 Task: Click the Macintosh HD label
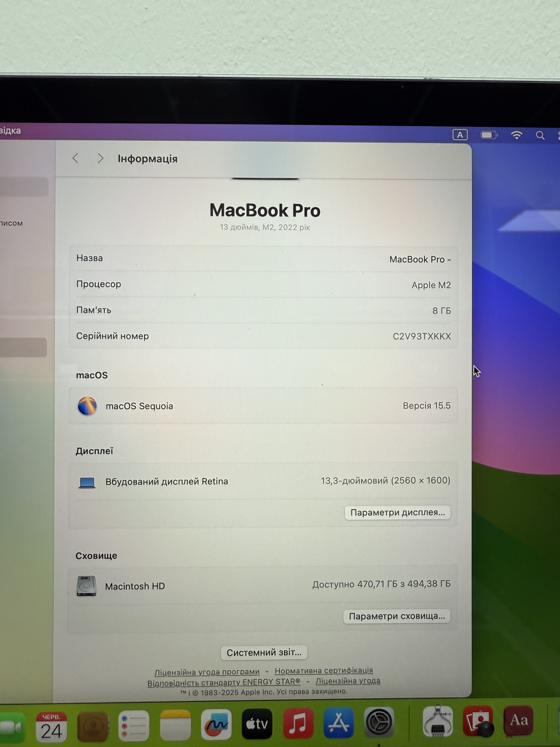point(135,586)
